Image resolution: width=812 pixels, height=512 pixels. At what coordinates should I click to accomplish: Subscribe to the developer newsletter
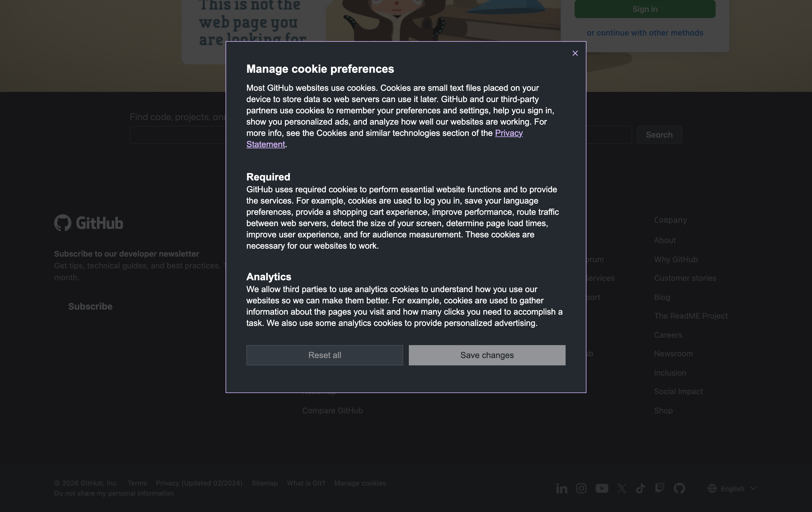point(91,306)
